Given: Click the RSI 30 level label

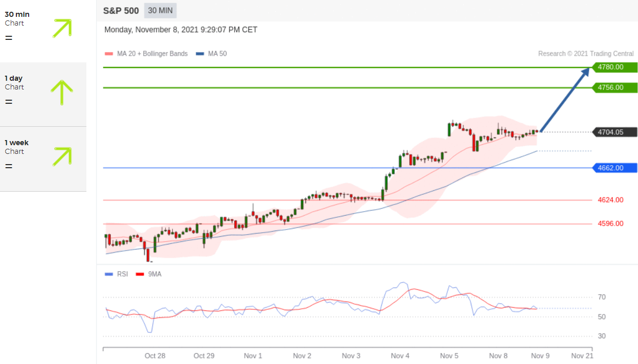Looking at the screenshot, I should [x=602, y=336].
